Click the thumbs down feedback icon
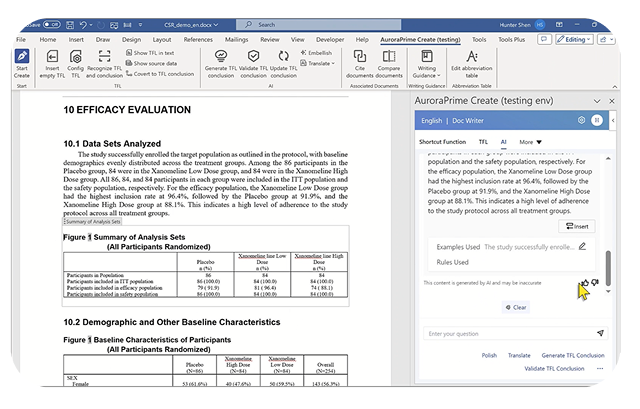The width and height of the screenshot is (640, 409). [595, 282]
